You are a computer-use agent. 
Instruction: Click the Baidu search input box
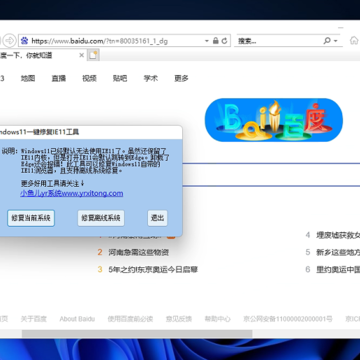point(271,175)
